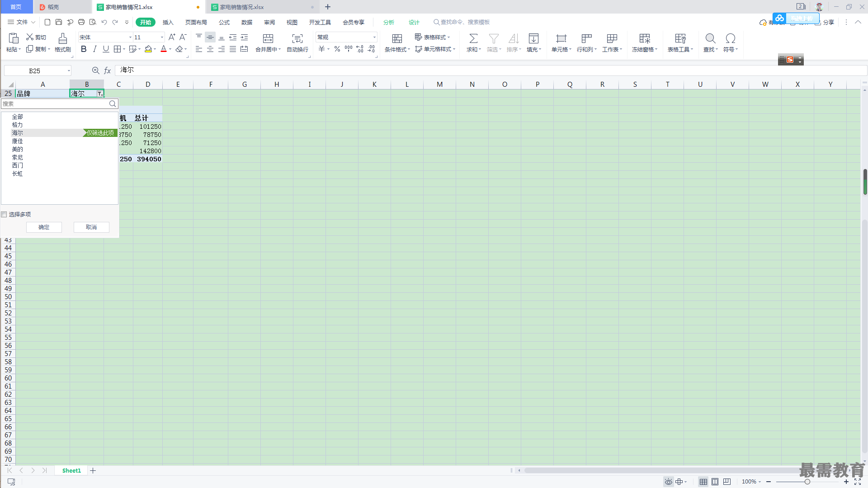This screenshot has width=868, height=488.
Task: Check the 选择多项 checkbox
Action: [4, 215]
